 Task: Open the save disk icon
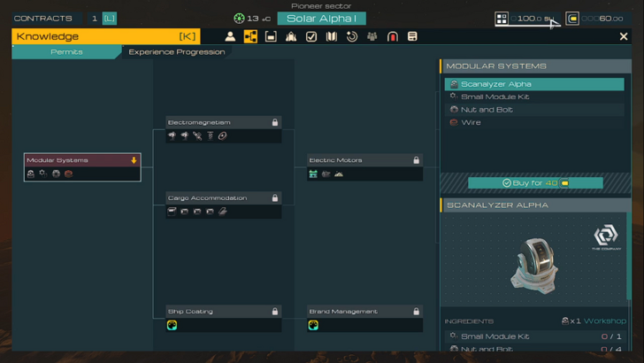[271, 36]
